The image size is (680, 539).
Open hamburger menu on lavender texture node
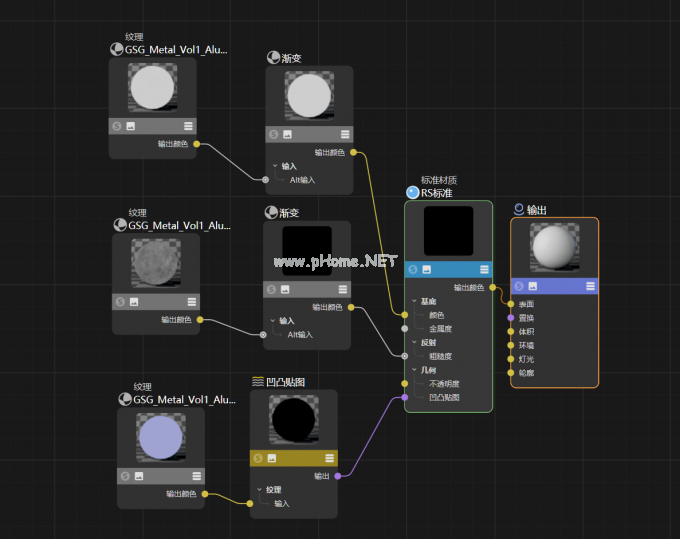coord(196,476)
